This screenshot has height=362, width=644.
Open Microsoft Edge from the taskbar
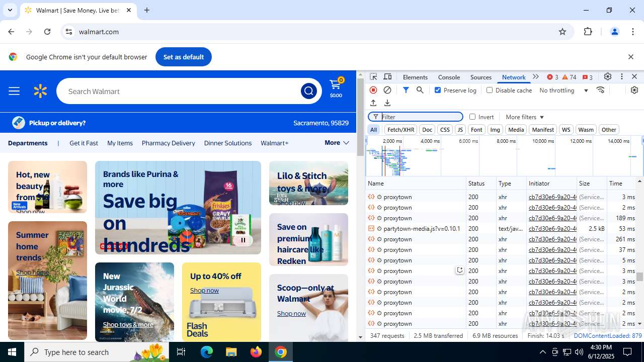tap(207, 352)
